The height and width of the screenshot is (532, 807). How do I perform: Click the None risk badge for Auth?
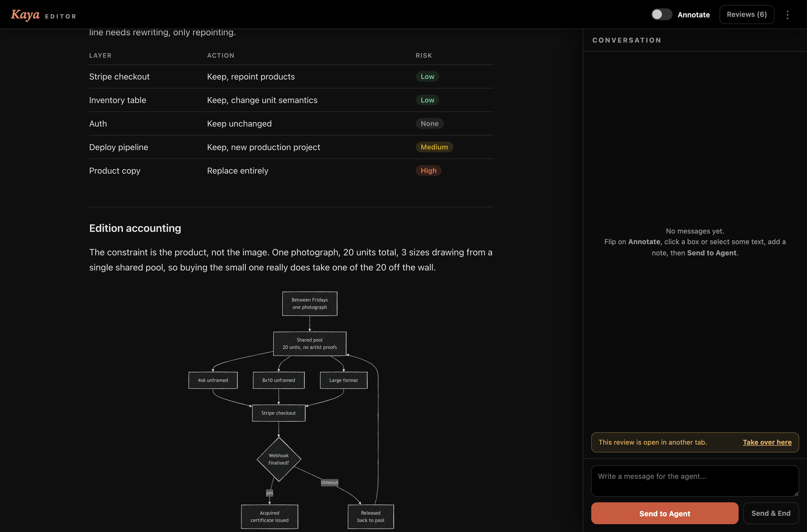(430, 123)
